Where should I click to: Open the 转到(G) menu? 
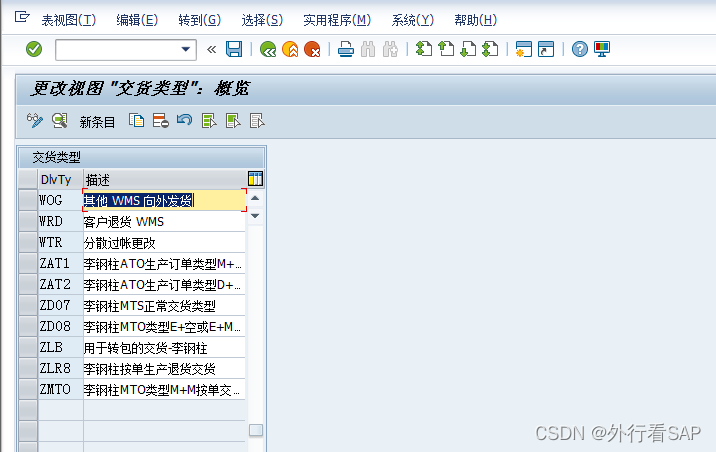(200, 20)
